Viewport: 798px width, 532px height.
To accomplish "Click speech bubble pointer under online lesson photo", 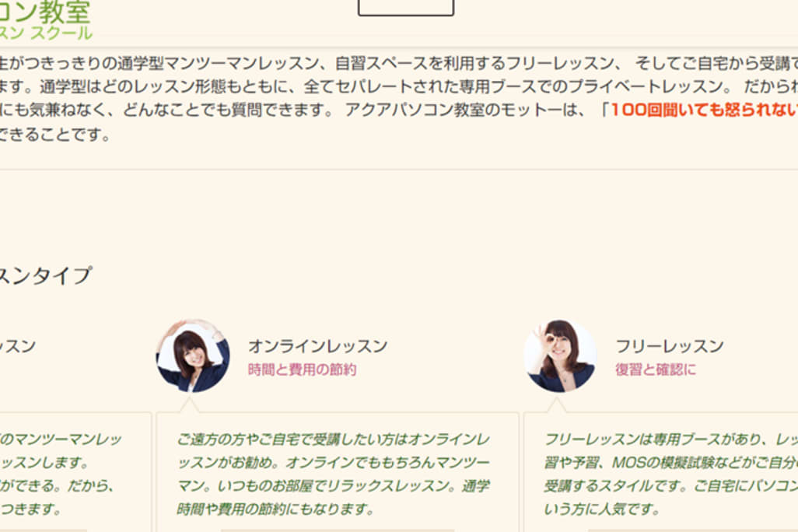I will (x=189, y=405).
